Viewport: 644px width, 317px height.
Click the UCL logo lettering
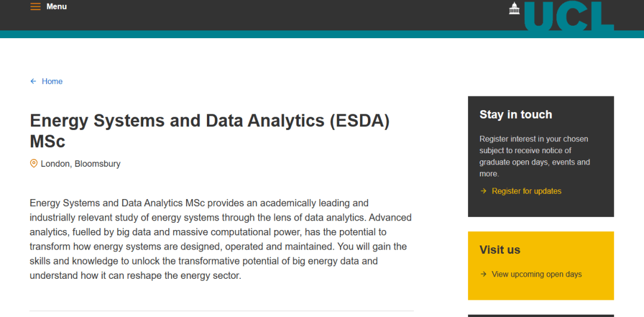tap(569, 15)
